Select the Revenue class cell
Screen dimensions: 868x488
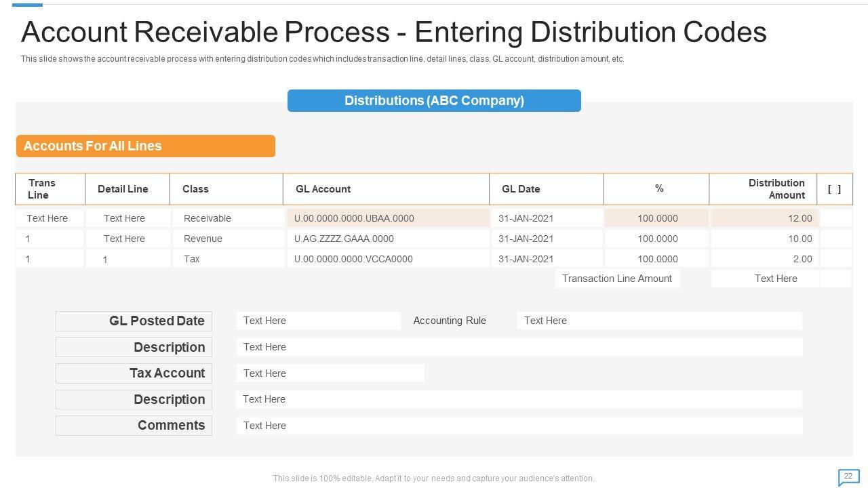click(228, 239)
